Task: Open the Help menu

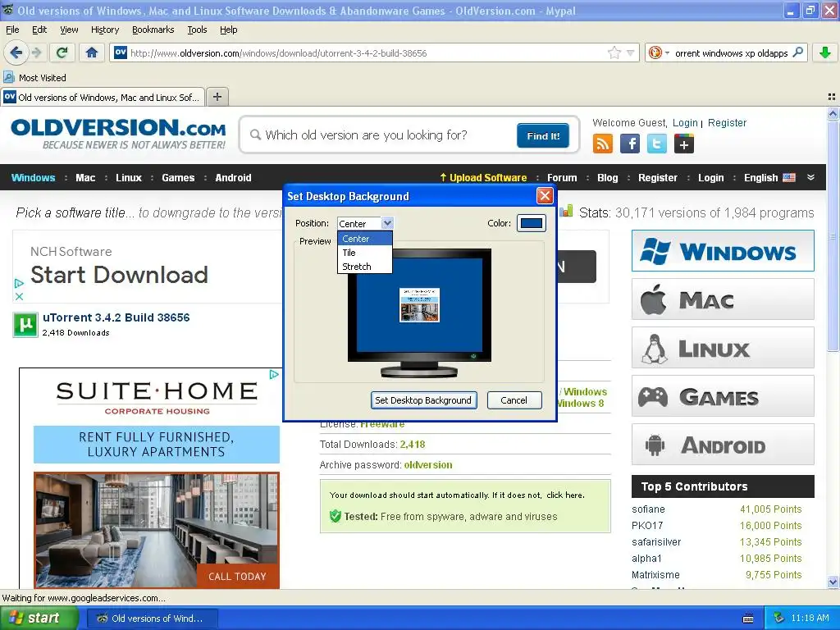Action: click(229, 30)
